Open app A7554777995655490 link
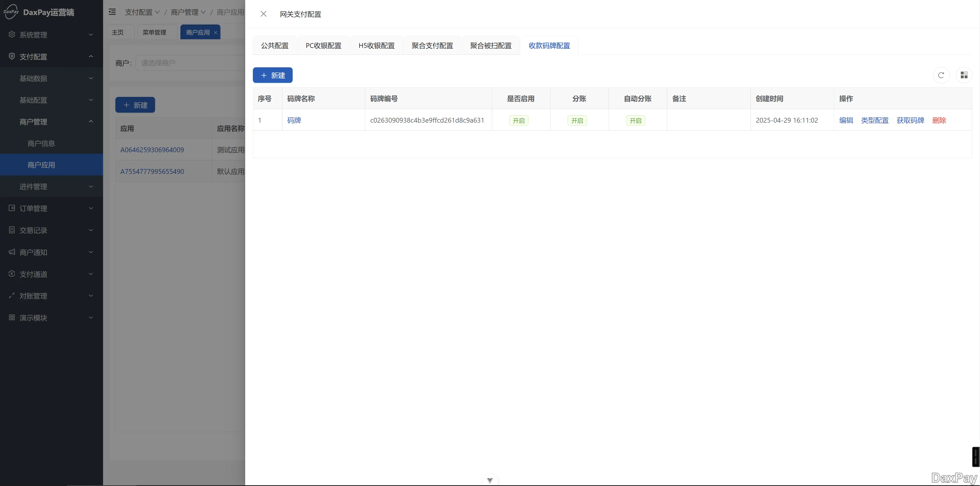 pyautogui.click(x=152, y=172)
